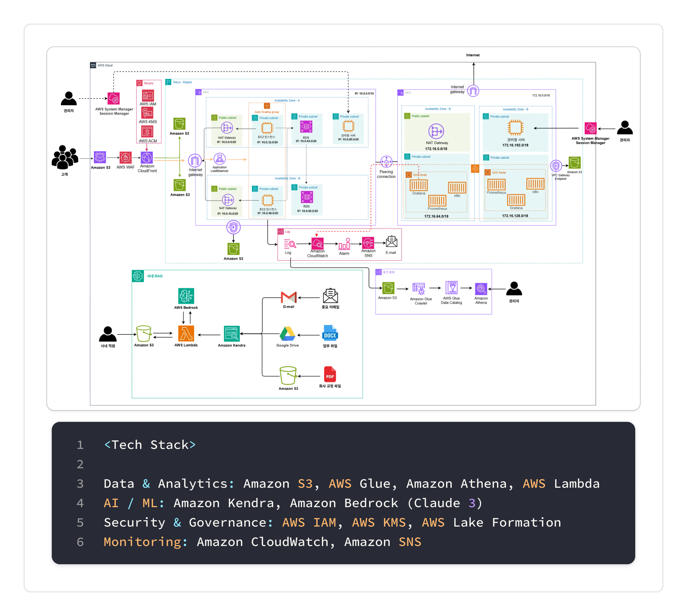Viewport: 687px width, 616px height.
Task: Click the AWS IAM icon in Security box
Action: (148, 95)
